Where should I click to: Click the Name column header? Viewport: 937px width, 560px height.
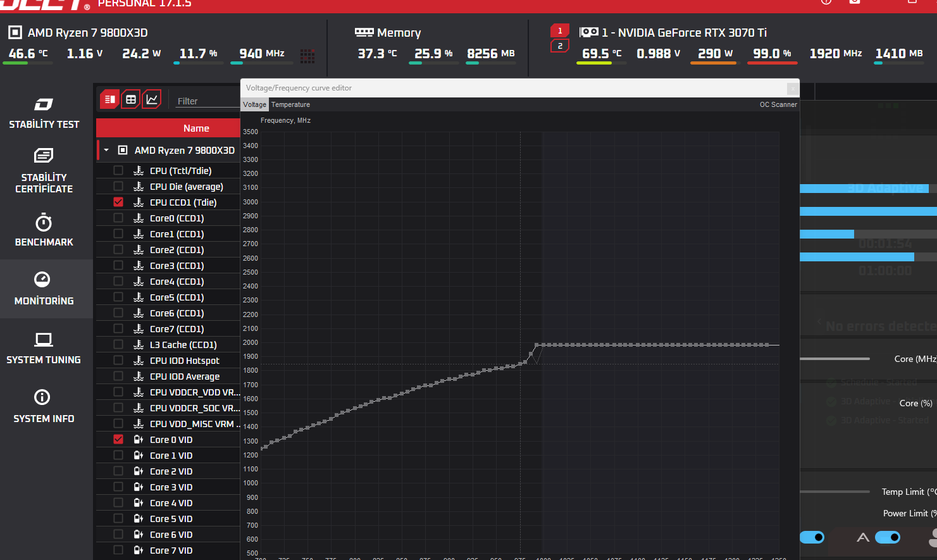168,128
